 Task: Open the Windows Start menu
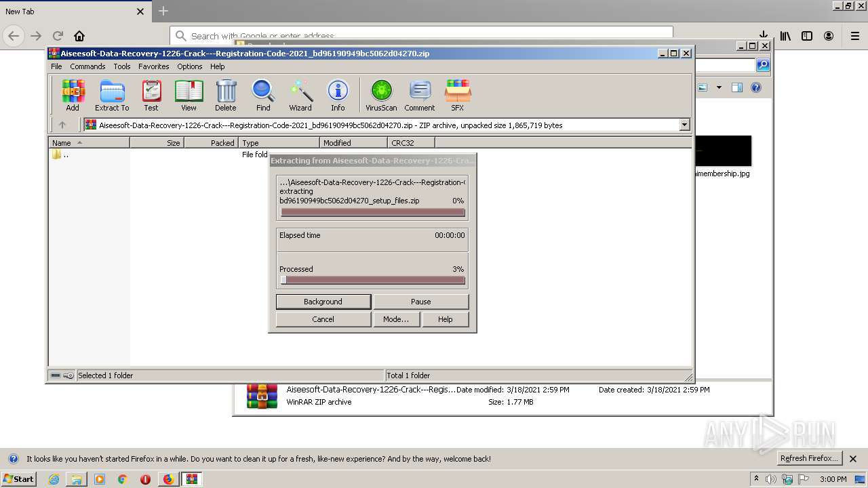point(18,479)
